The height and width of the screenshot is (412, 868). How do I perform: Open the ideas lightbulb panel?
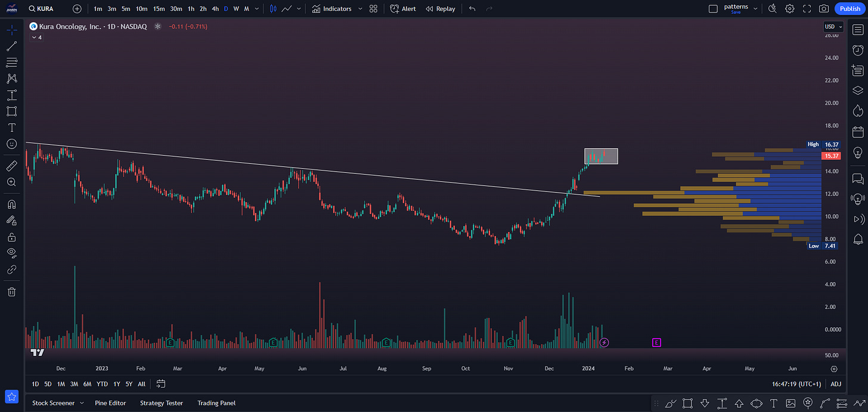click(858, 152)
